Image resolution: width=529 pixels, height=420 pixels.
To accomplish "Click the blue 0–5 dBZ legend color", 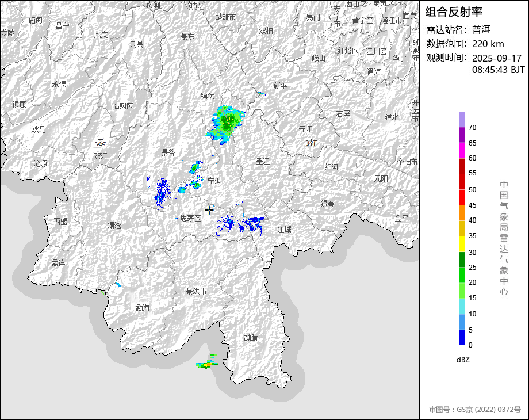I will [462, 337].
